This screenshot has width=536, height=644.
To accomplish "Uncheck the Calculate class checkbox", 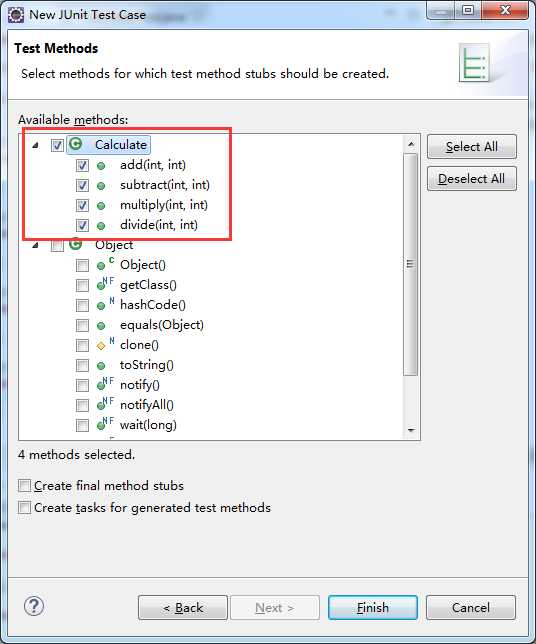I will [x=57, y=145].
